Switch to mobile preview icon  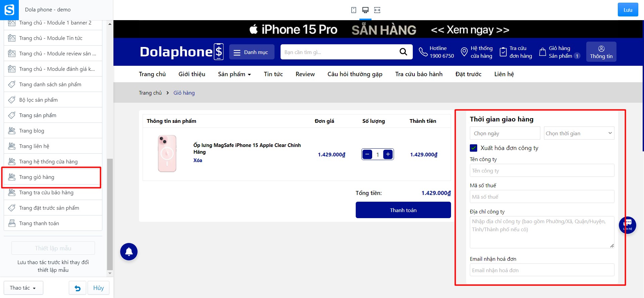pos(353,10)
